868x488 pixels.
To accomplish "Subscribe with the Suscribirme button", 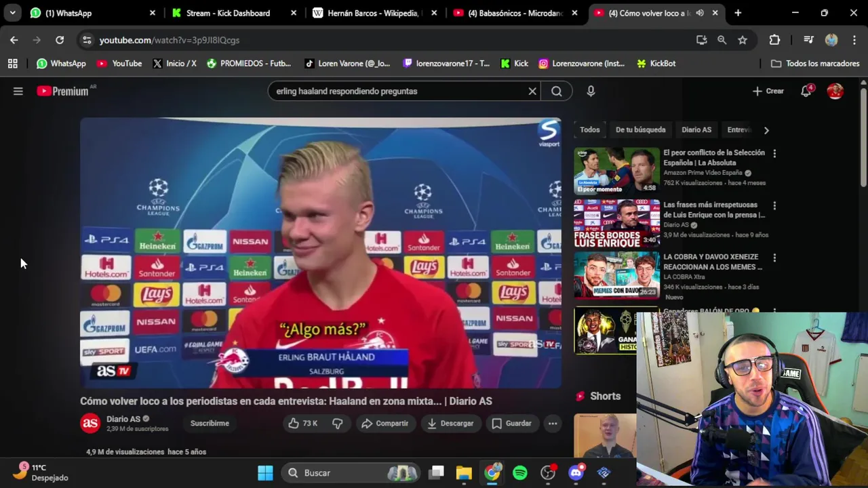I will point(210,423).
